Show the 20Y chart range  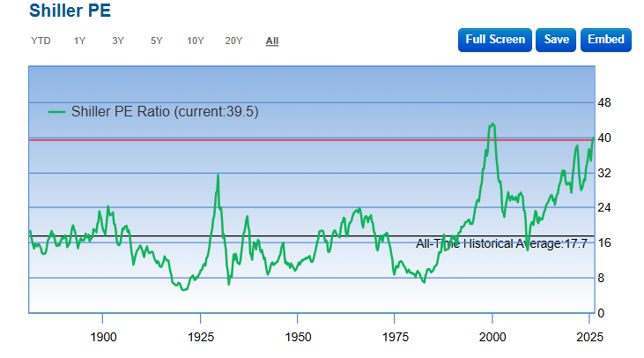pyautogui.click(x=233, y=41)
